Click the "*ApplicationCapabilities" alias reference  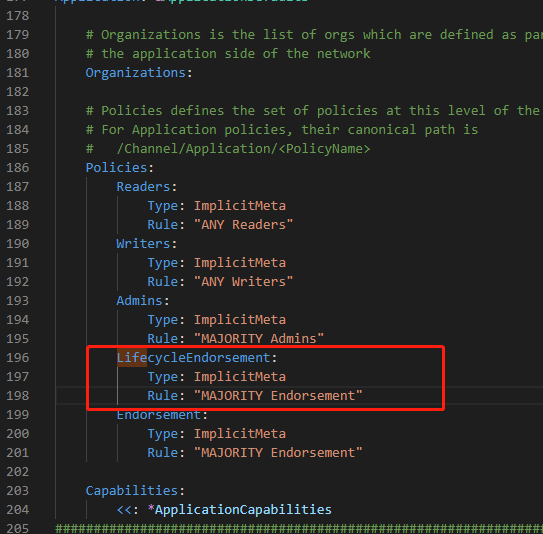tap(239, 510)
